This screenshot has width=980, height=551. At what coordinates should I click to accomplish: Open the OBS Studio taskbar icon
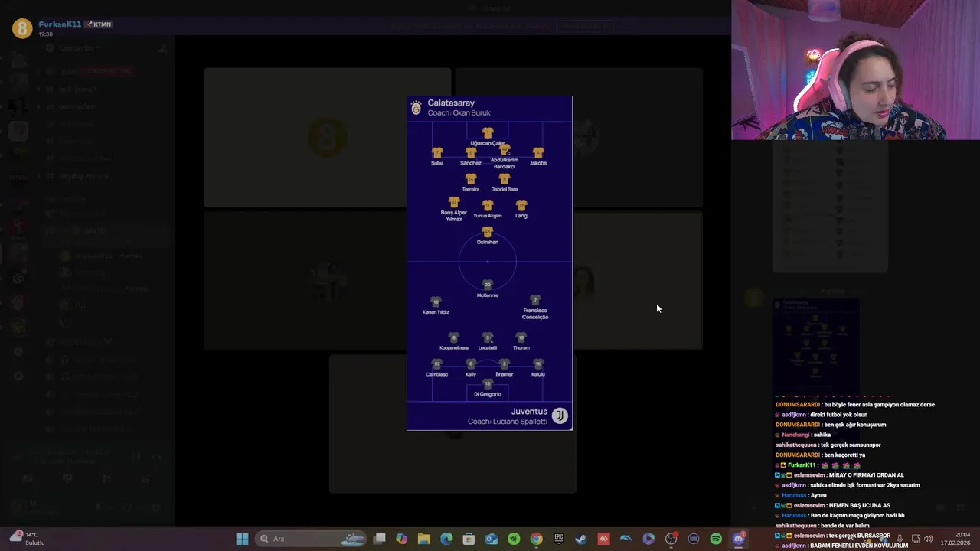[x=671, y=539]
